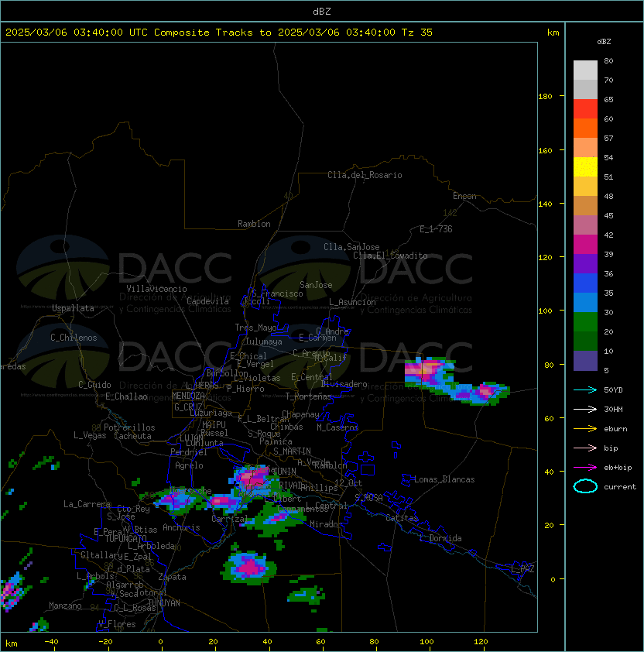Pick the dark orange 57-60 dBZ swatch
The image size is (644, 652).
pyautogui.click(x=585, y=129)
